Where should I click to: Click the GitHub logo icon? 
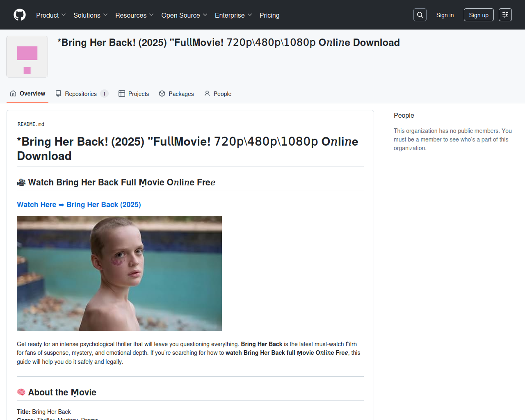pos(20,15)
